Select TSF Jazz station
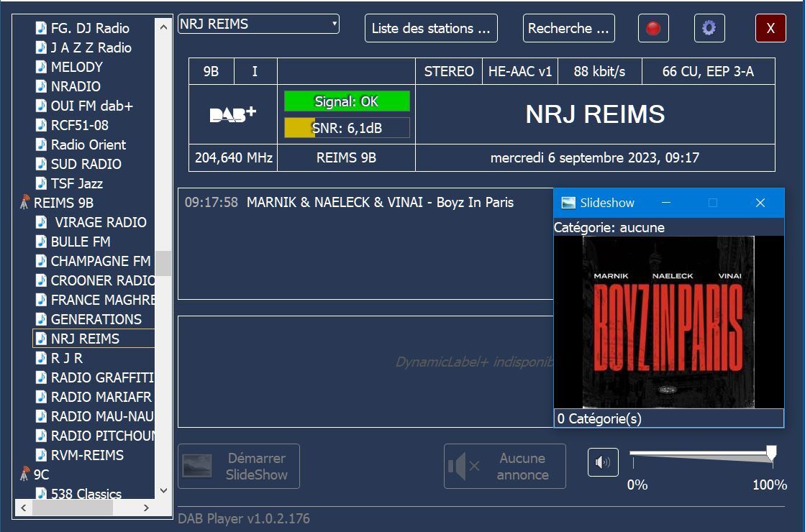Viewport: 805px width, 532px height. (x=76, y=183)
